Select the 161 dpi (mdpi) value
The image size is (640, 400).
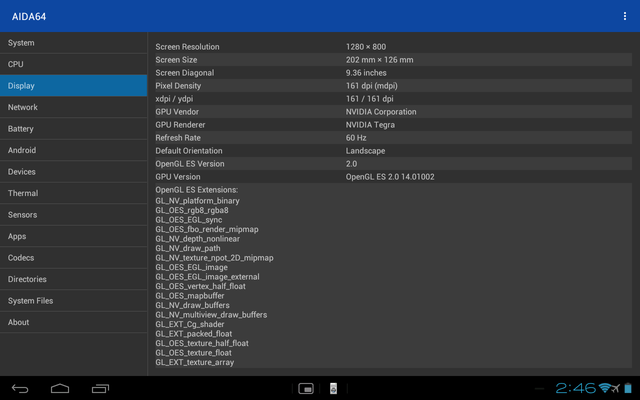(x=371, y=86)
